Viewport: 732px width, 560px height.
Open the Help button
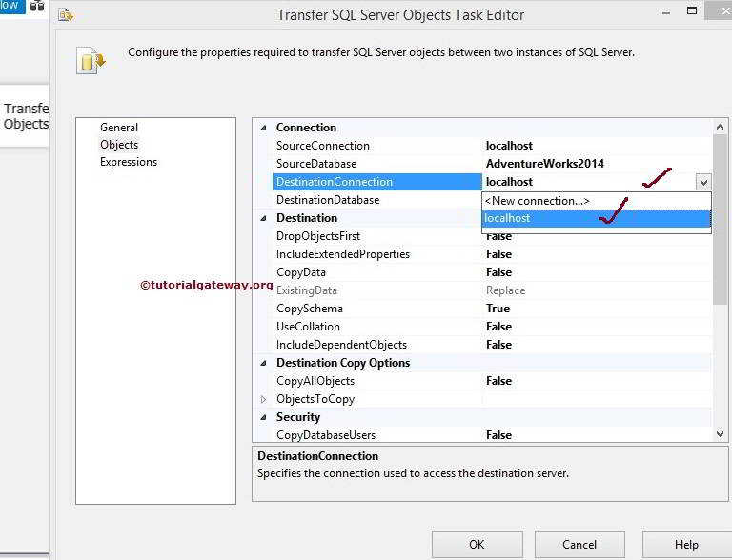pyautogui.click(x=686, y=545)
